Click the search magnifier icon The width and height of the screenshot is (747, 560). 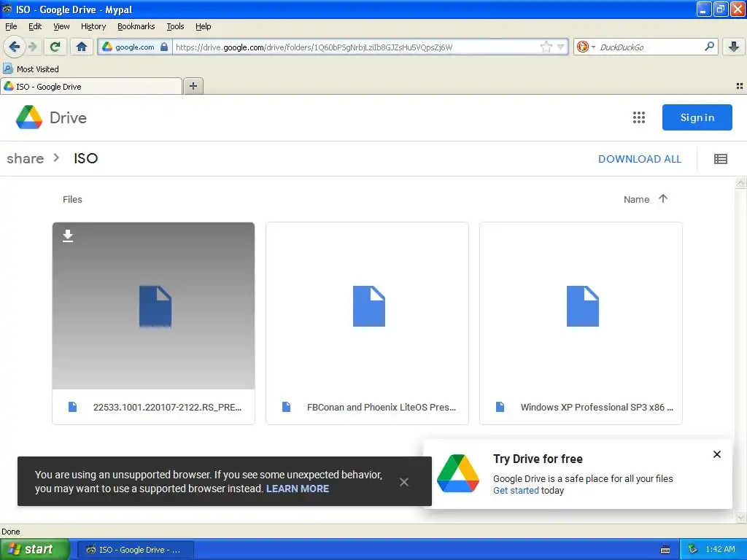tap(709, 46)
